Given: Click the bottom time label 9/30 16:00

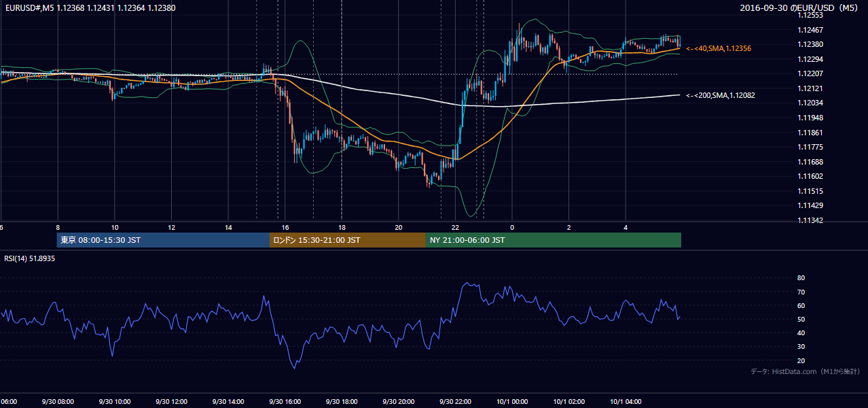Looking at the screenshot, I should click(285, 402).
